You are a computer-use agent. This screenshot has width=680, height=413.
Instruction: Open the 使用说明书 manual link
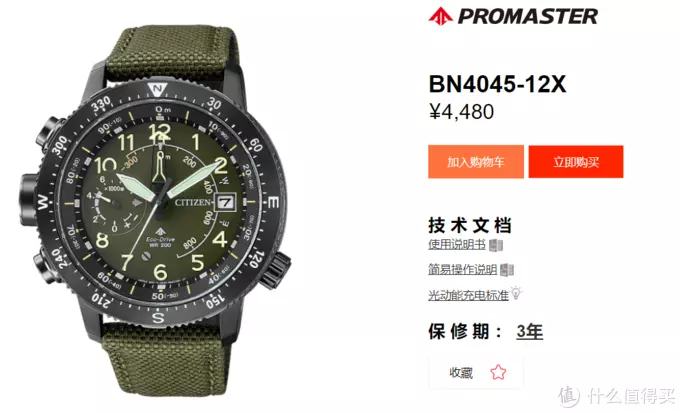457,244
